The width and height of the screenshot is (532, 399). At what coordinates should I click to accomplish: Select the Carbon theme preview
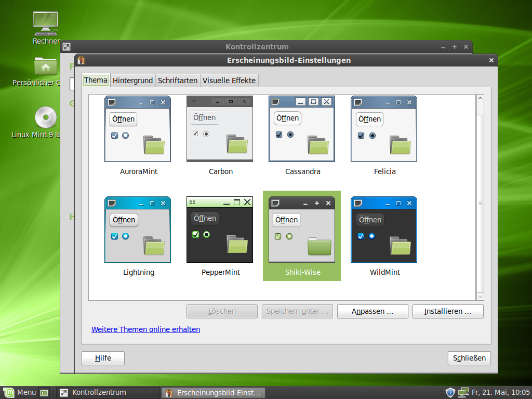[x=219, y=128]
